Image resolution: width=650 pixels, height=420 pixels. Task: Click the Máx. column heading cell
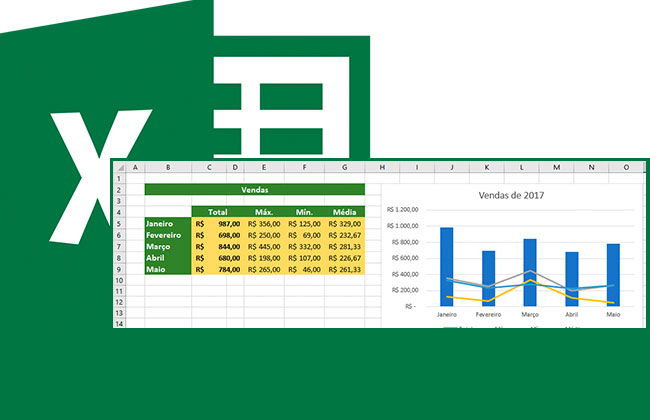264,212
